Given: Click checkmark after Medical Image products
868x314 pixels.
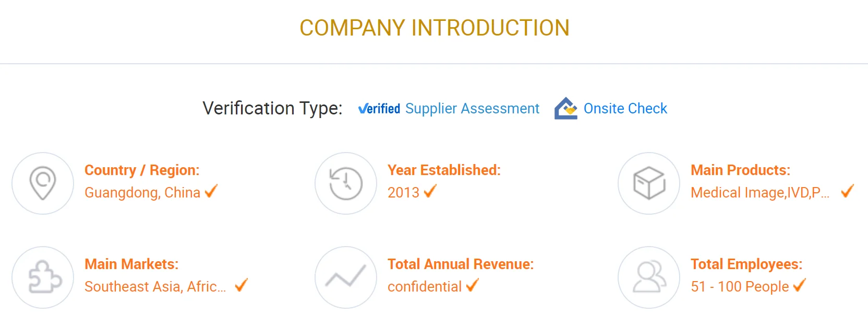Looking at the screenshot, I should coord(848,192).
